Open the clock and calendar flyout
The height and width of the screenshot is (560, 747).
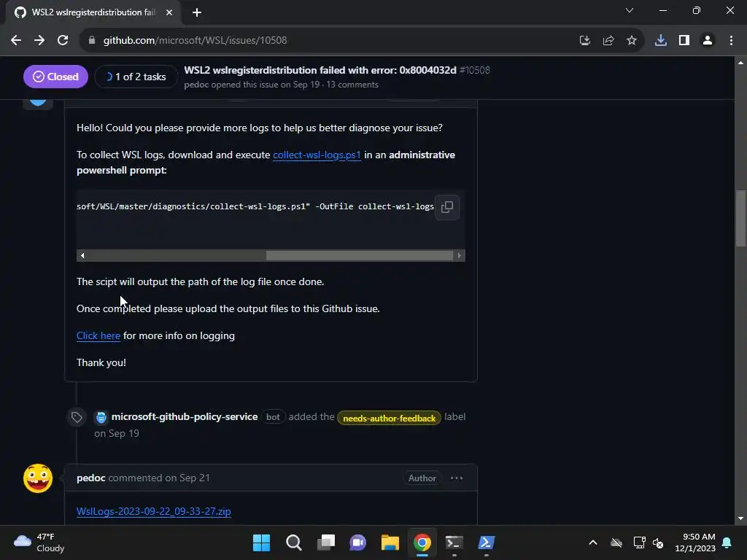[695, 542]
